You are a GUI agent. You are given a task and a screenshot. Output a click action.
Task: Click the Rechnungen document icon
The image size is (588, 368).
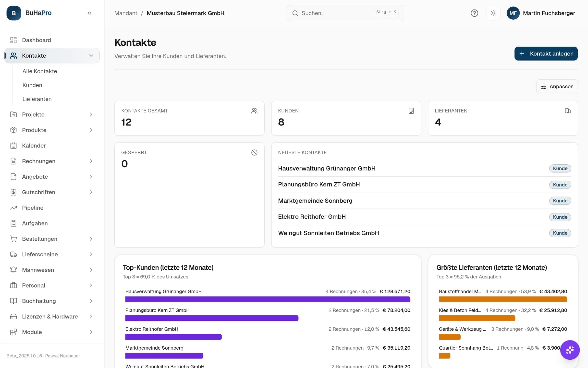pyautogui.click(x=13, y=161)
